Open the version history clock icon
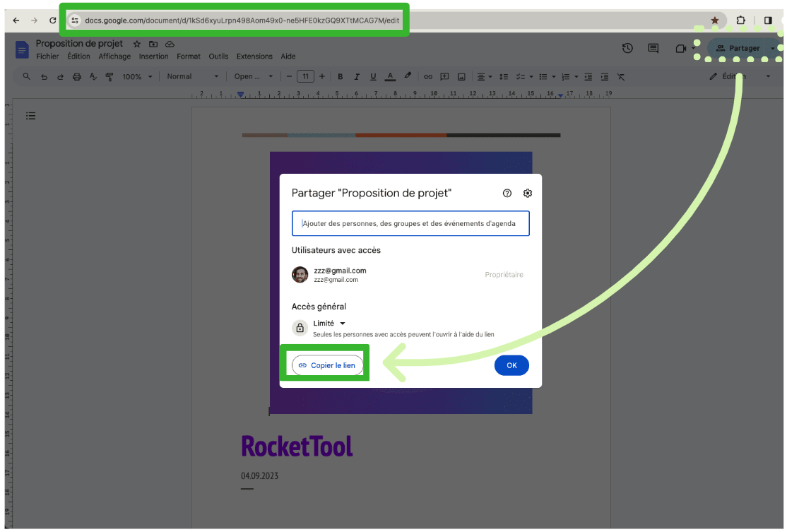 point(627,48)
